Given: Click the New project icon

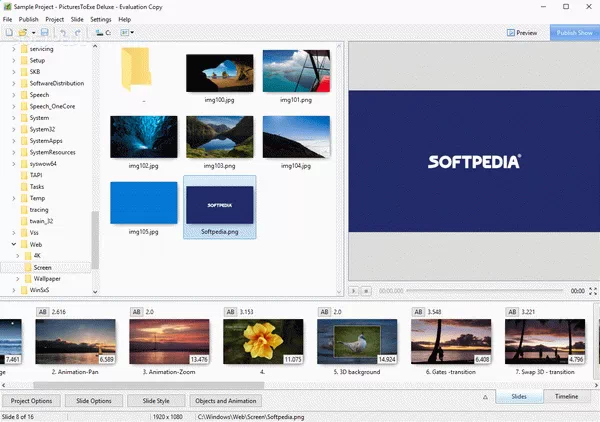Looking at the screenshot, I should (x=8, y=33).
